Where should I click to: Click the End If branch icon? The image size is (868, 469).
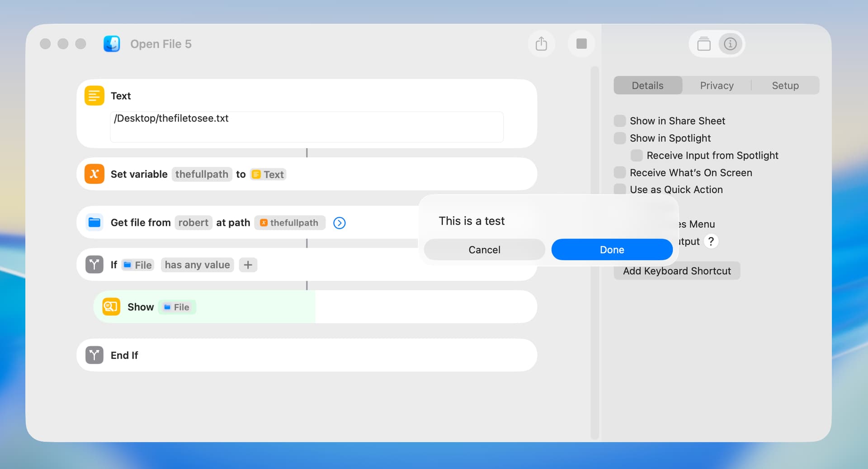pos(94,355)
